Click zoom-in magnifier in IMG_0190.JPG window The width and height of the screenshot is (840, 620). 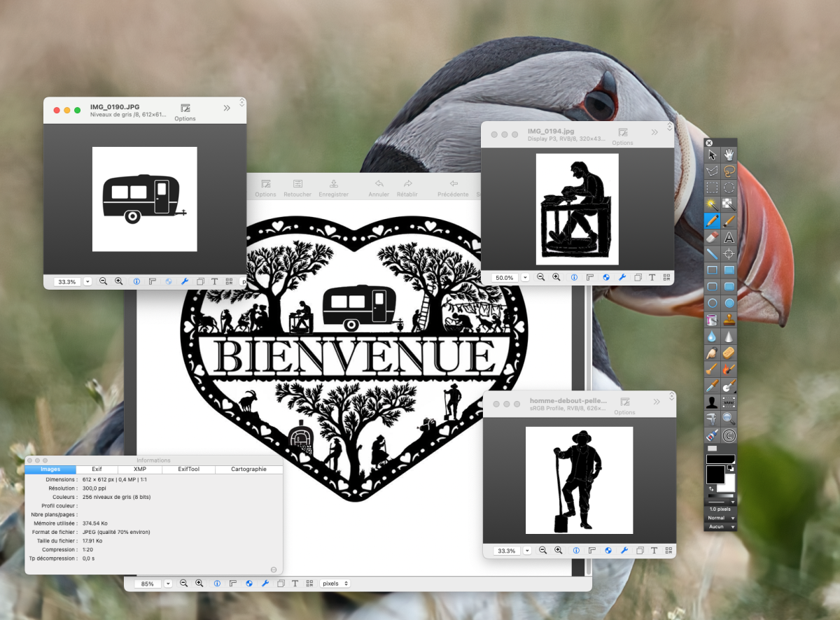[119, 281]
